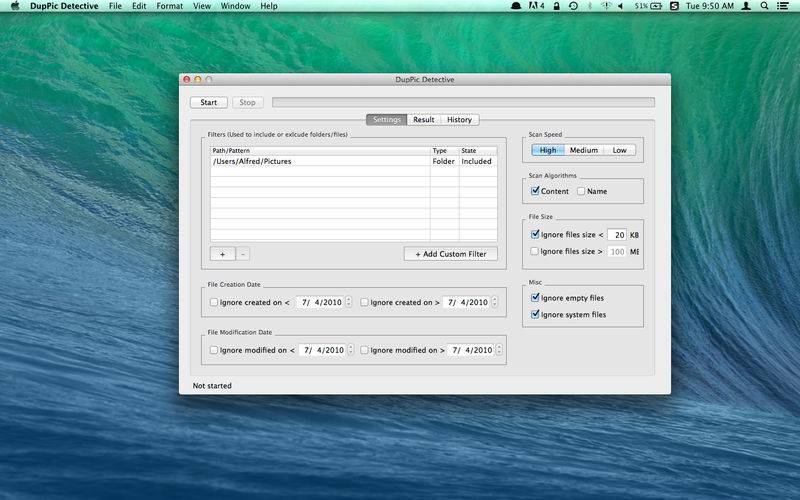
Task: Open the Window menu
Action: (x=235, y=6)
